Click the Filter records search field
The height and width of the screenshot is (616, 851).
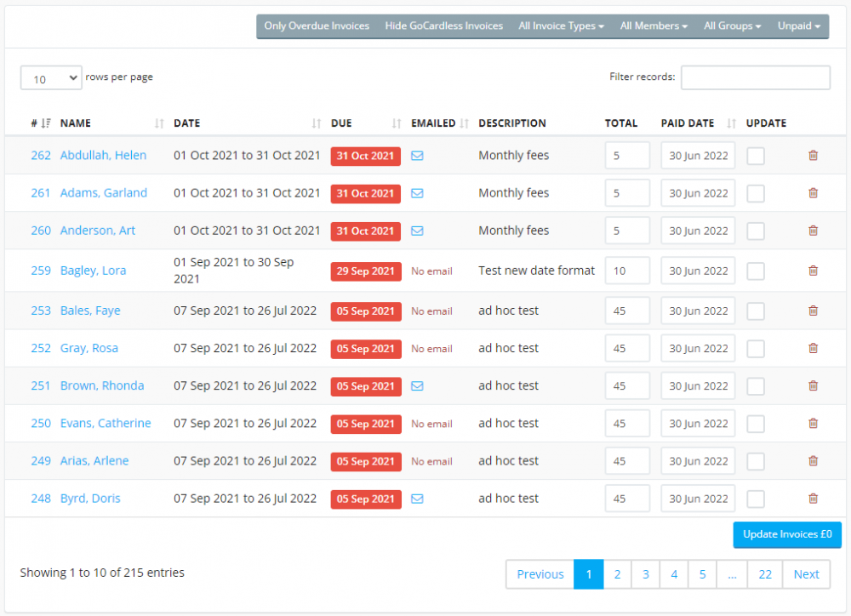[x=755, y=77]
